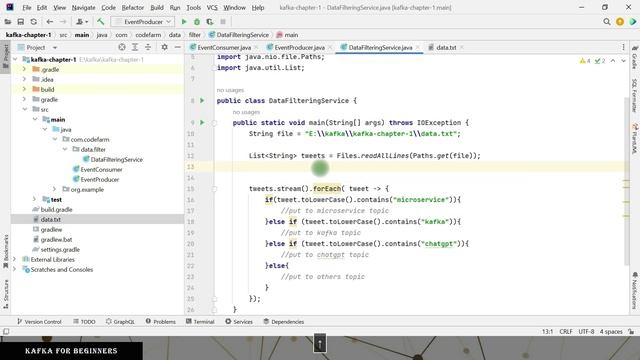Collapse the src folder
The width and height of the screenshot is (640, 360).
[24, 109]
